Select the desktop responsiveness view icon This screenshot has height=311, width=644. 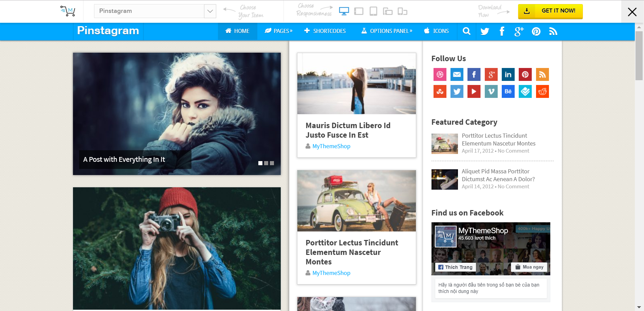click(x=344, y=11)
